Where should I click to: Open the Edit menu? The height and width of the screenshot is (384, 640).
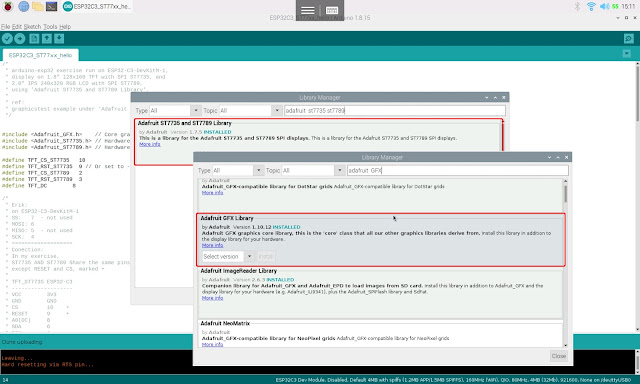(17, 27)
